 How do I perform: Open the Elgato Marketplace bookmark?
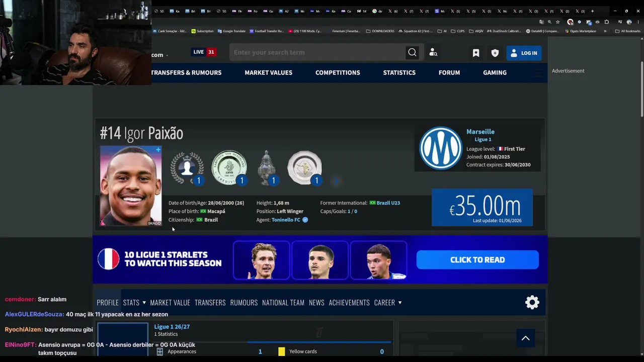click(581, 31)
